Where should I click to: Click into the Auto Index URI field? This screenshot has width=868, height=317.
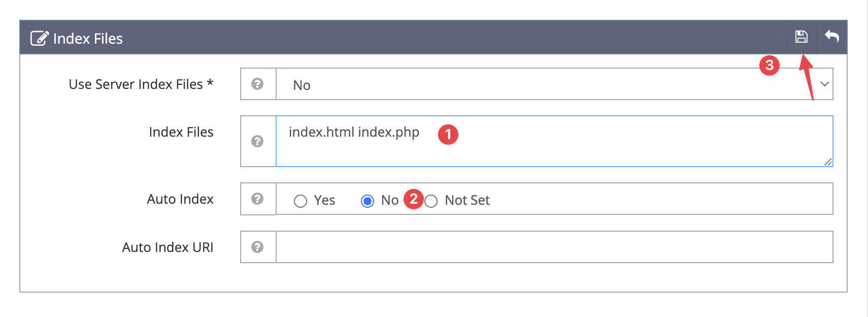tap(554, 247)
